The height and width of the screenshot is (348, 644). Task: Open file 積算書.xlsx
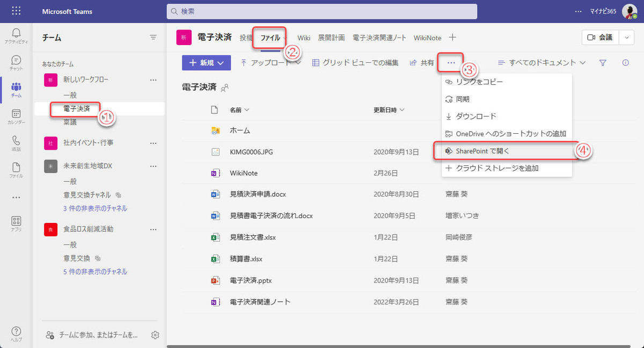point(246,258)
